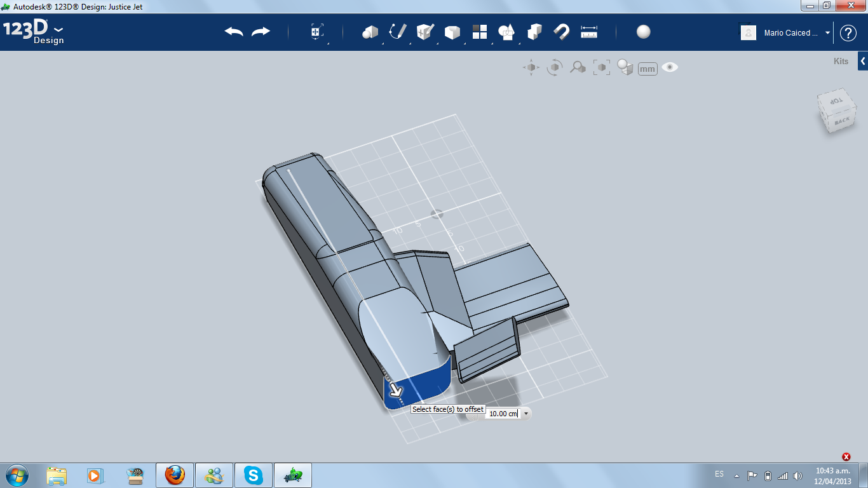
Task: Open Windows Explorer from taskbar
Action: [57, 475]
